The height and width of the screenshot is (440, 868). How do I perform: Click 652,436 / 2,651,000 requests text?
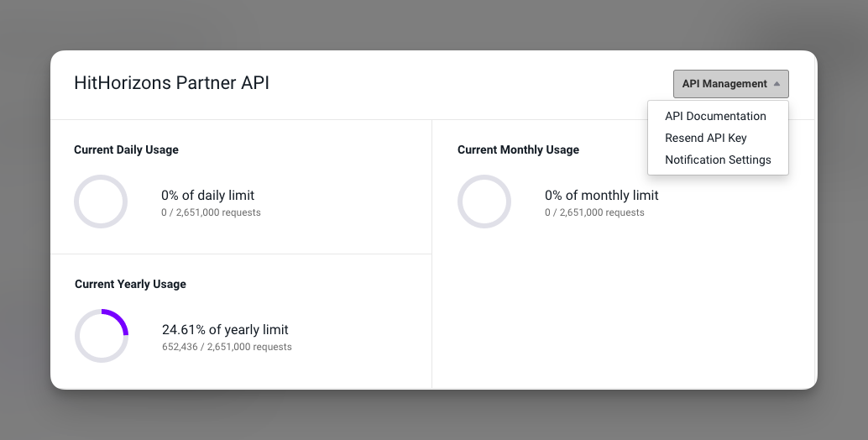[227, 347]
